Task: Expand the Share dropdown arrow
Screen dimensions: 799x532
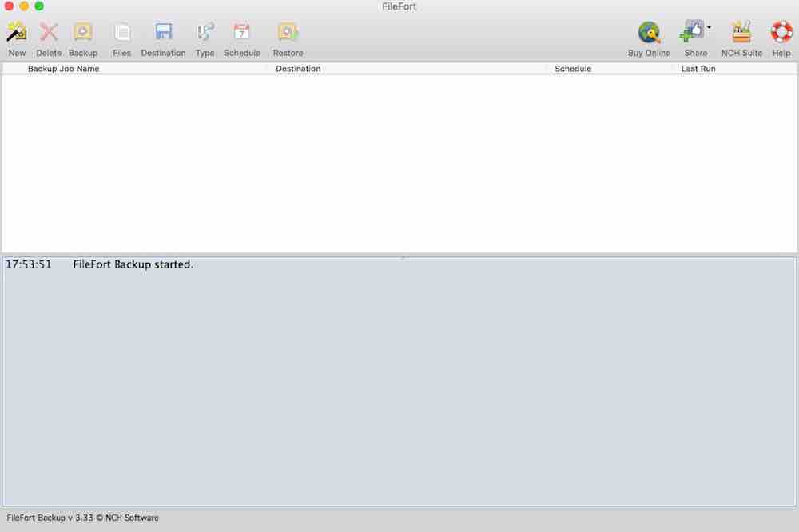Action: tap(709, 27)
